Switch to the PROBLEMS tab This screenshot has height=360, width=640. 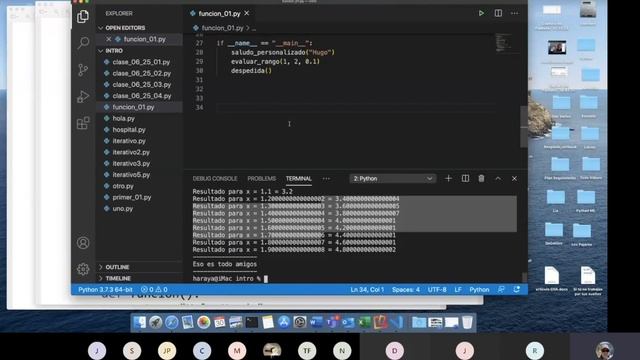pos(262,178)
